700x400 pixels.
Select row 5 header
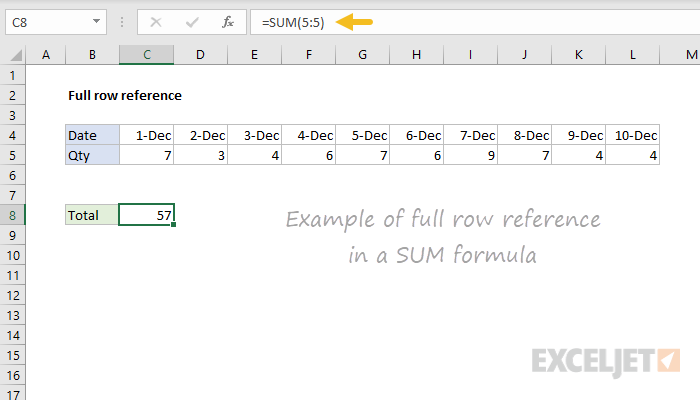pos(12,155)
